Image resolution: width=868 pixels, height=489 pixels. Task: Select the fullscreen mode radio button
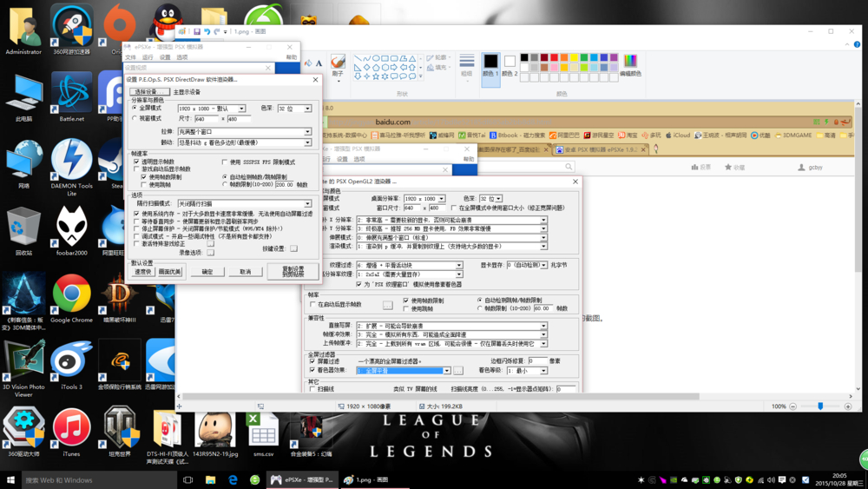135,109
